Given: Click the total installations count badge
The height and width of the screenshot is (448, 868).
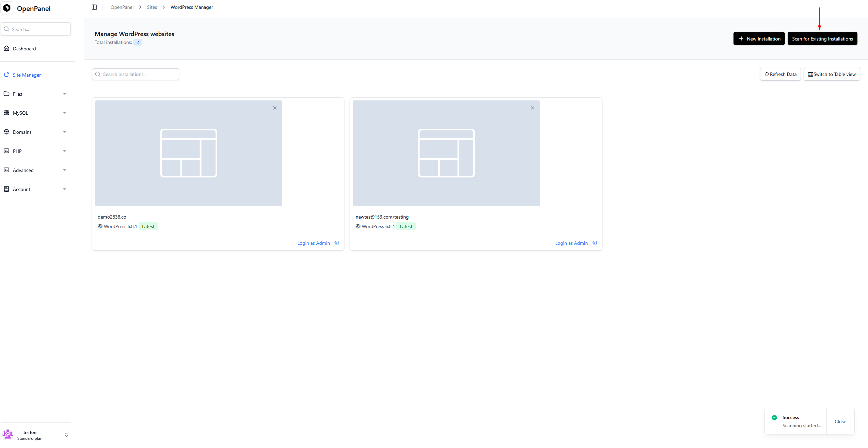Looking at the screenshot, I should coord(138,42).
